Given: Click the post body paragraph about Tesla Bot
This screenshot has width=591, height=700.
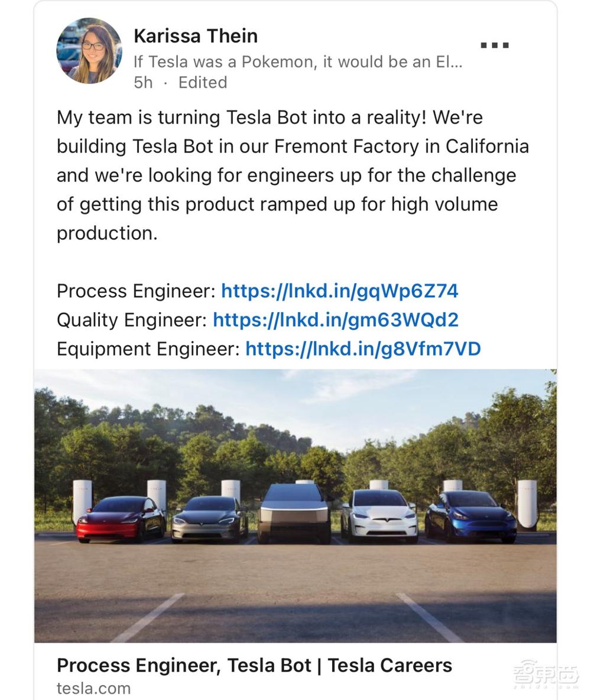Looking at the screenshot, I should 293,175.
